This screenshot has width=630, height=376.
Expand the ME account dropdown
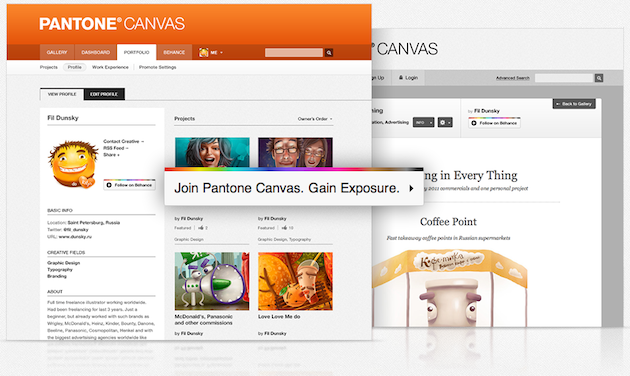tap(217, 53)
